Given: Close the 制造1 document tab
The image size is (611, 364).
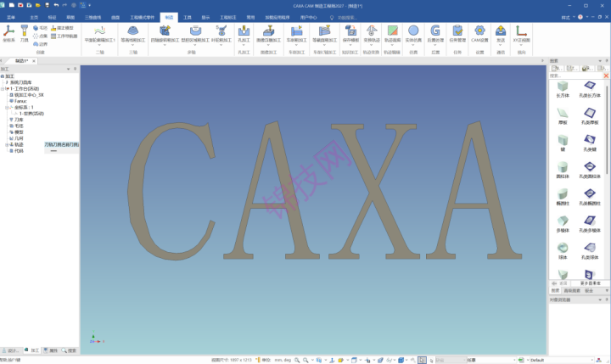Looking at the screenshot, I should 34,61.
